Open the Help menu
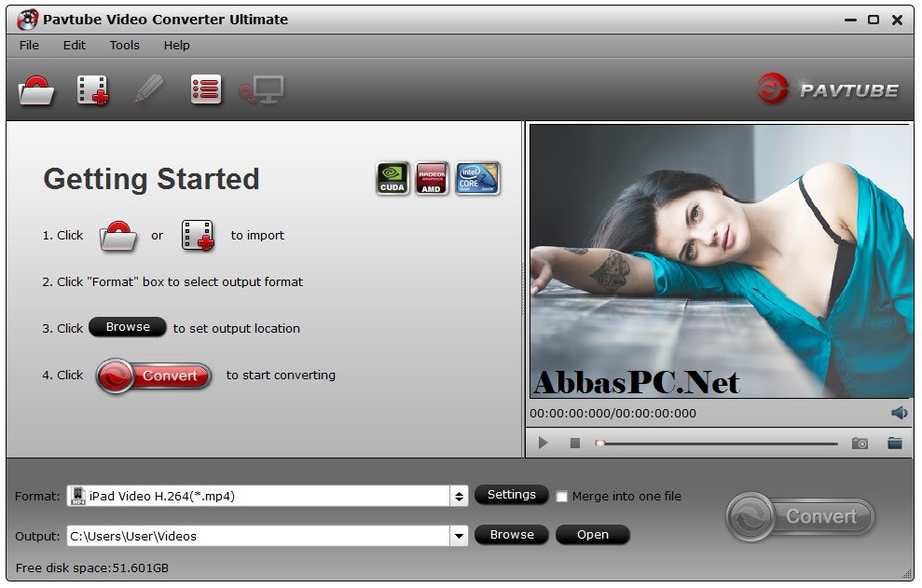This screenshot has width=922, height=588. point(176,46)
